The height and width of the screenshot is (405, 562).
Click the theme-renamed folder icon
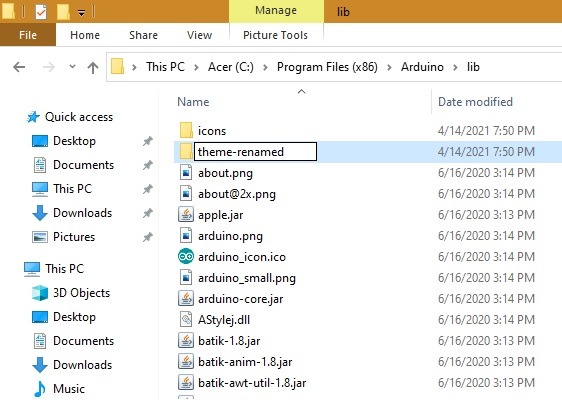pos(186,151)
